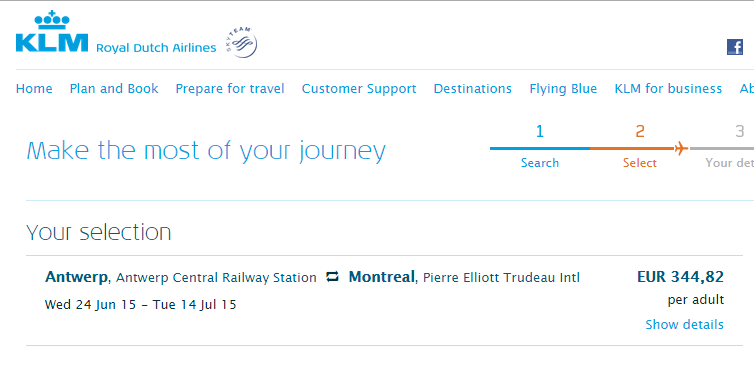Open the Destinations menu

[473, 89]
